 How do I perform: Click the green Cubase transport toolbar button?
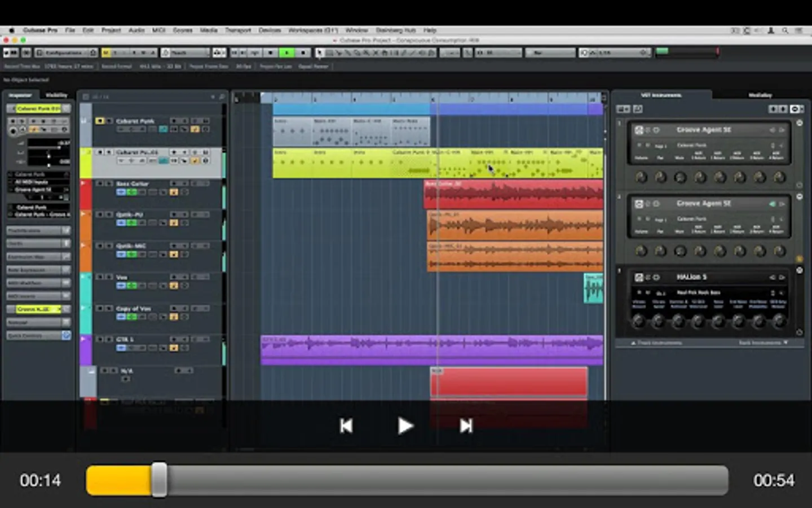(287, 52)
